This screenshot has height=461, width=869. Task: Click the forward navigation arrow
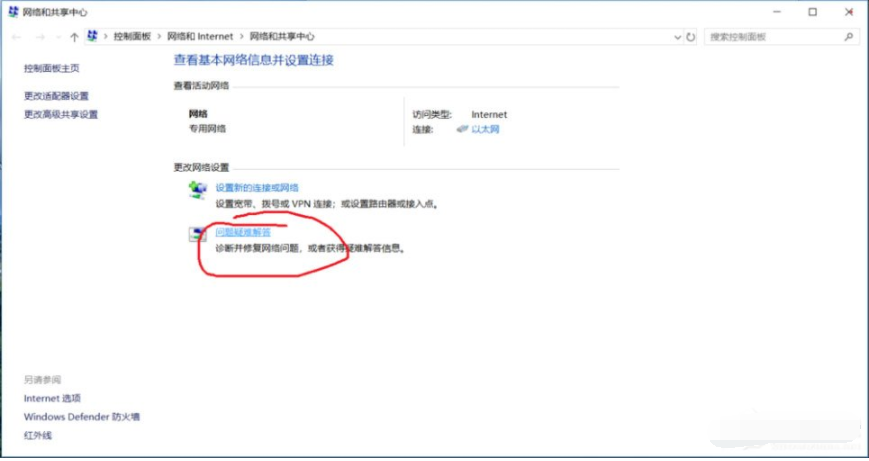tap(40, 37)
